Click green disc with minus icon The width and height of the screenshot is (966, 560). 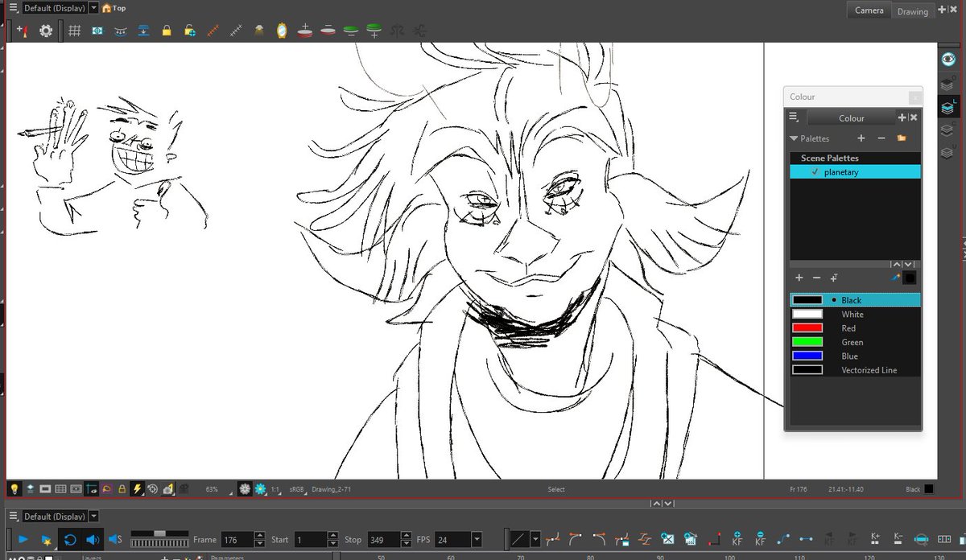coord(351,31)
